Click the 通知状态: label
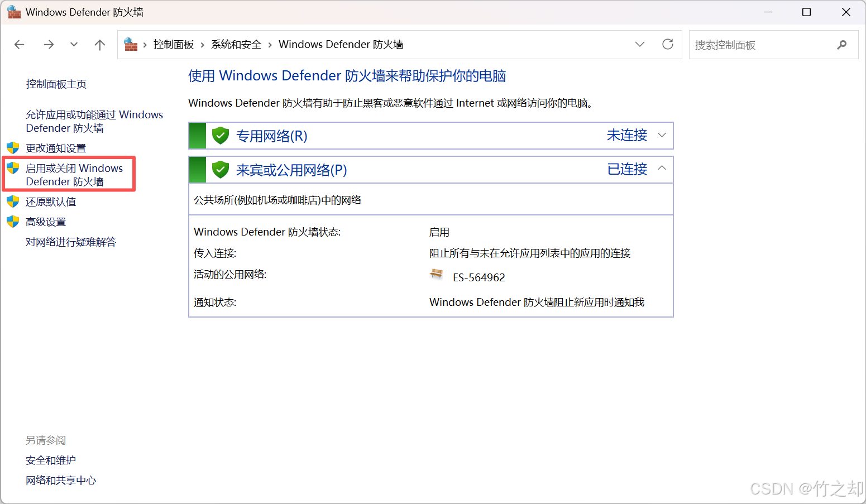The height and width of the screenshot is (504, 866). click(215, 303)
